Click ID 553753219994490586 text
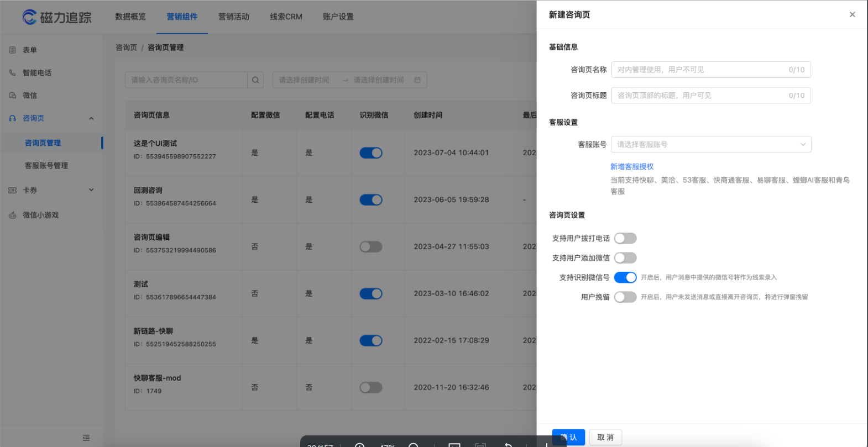This screenshot has height=447, width=868. (175, 250)
